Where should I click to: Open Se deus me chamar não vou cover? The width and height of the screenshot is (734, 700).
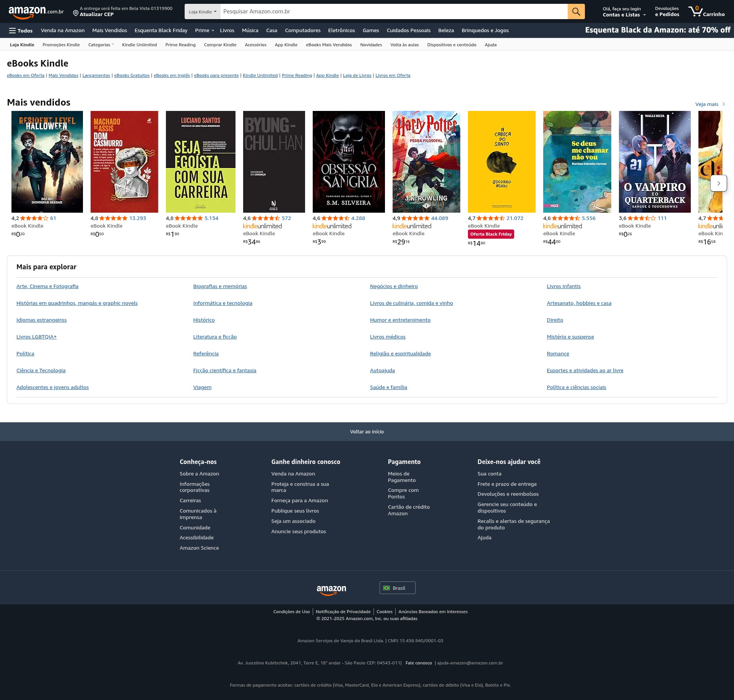coord(577,162)
